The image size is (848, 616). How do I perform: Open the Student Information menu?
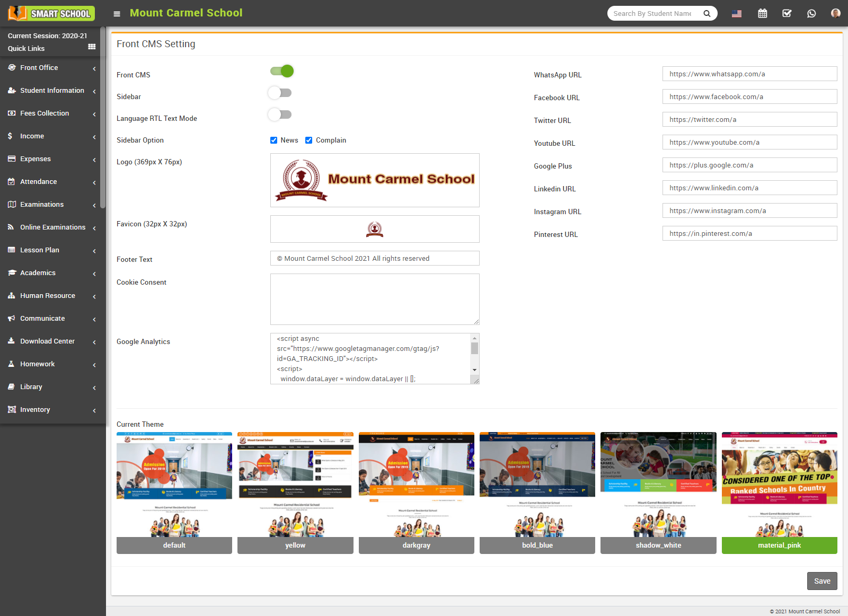[51, 90]
